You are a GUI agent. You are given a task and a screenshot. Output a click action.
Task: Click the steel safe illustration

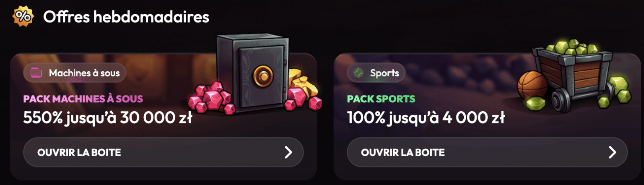click(252, 76)
